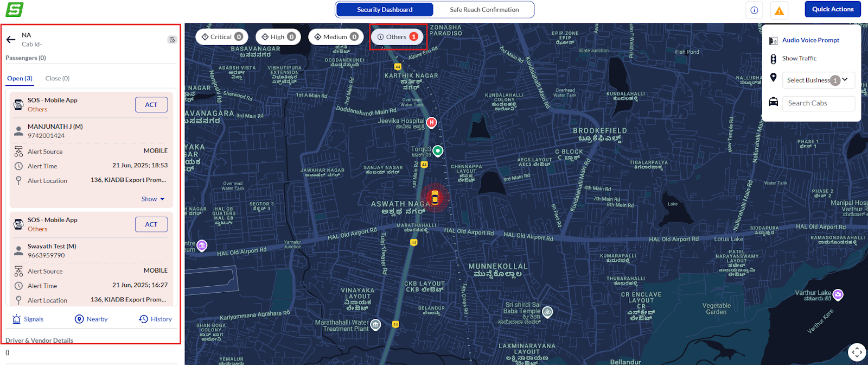The width and height of the screenshot is (868, 365).
Task: Toggle the Others alerts filter chip
Action: coord(397,37)
